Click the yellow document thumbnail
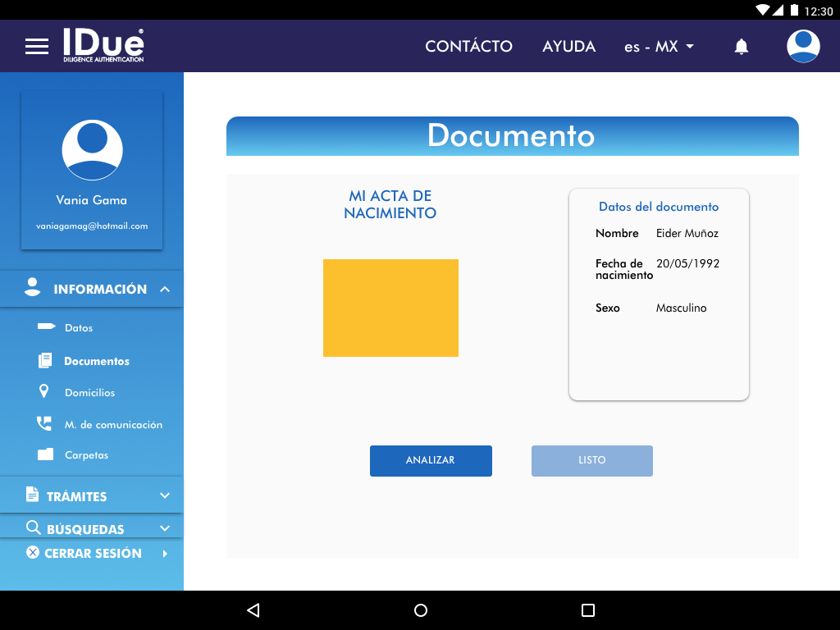This screenshot has width=840, height=630. click(390, 308)
